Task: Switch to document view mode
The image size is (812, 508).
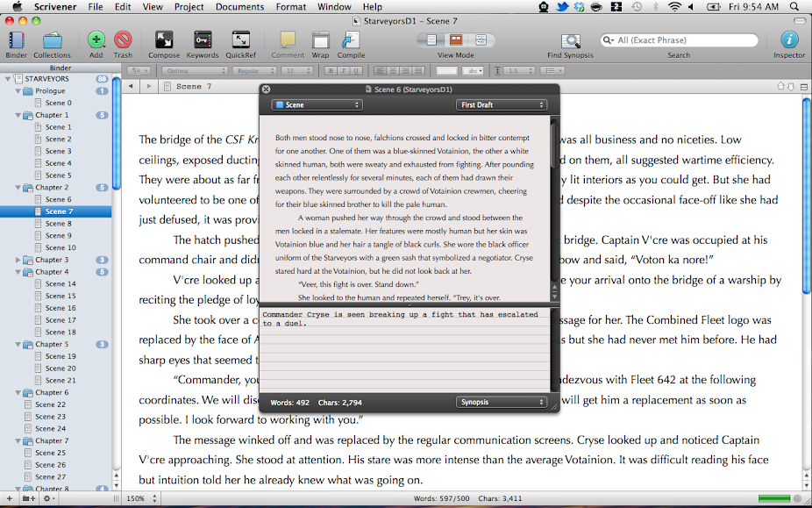Action: point(431,39)
